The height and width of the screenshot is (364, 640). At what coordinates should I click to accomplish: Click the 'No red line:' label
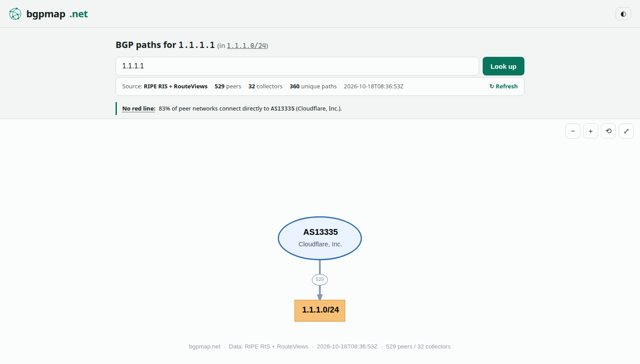139,109
